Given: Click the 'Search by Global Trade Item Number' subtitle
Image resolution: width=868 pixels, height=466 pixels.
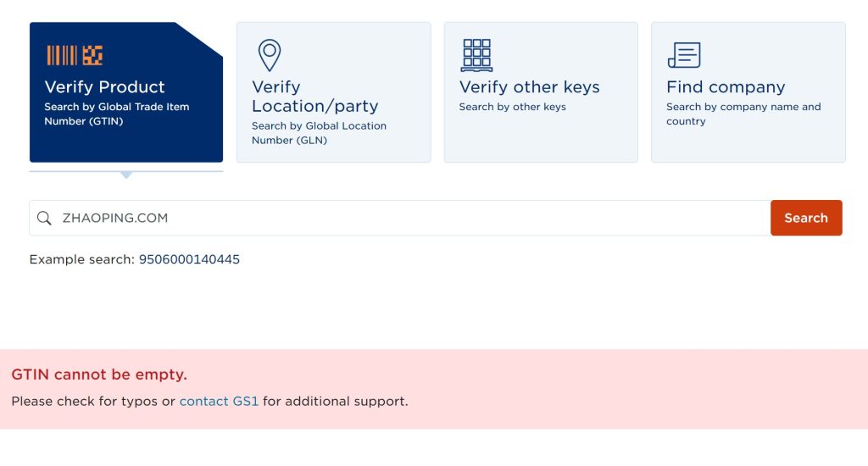Looking at the screenshot, I should click(117, 114).
